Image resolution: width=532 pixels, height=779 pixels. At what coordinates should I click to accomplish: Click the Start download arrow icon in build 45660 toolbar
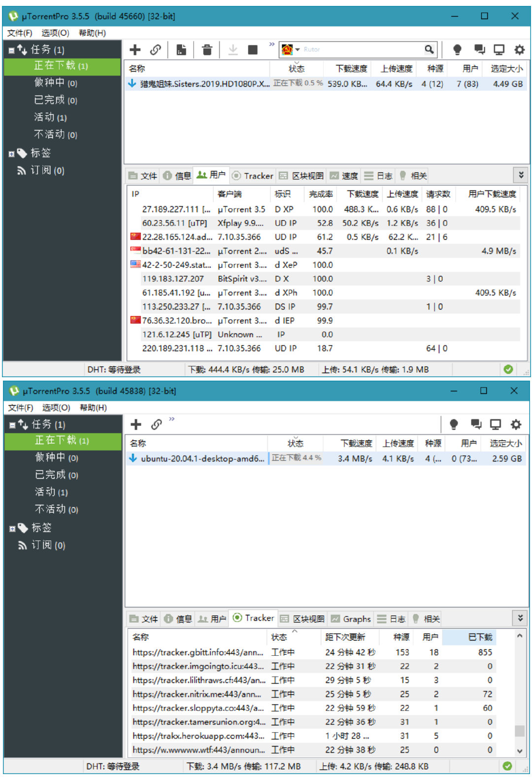[233, 50]
